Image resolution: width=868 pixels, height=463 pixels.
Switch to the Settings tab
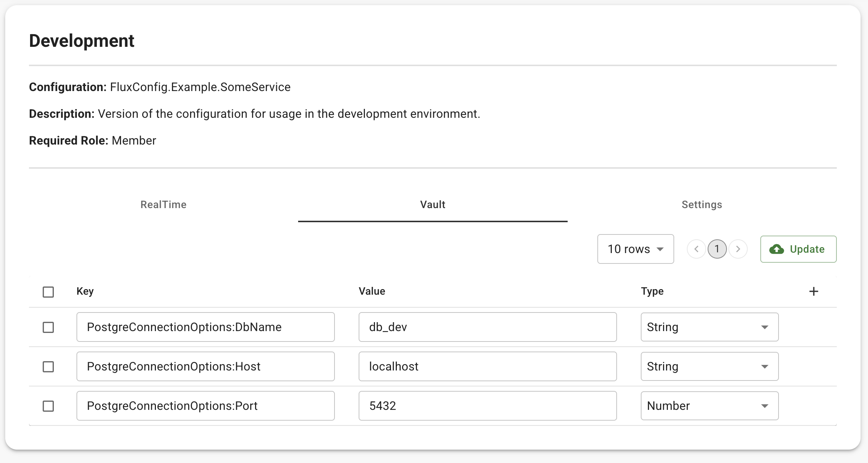pyautogui.click(x=702, y=205)
